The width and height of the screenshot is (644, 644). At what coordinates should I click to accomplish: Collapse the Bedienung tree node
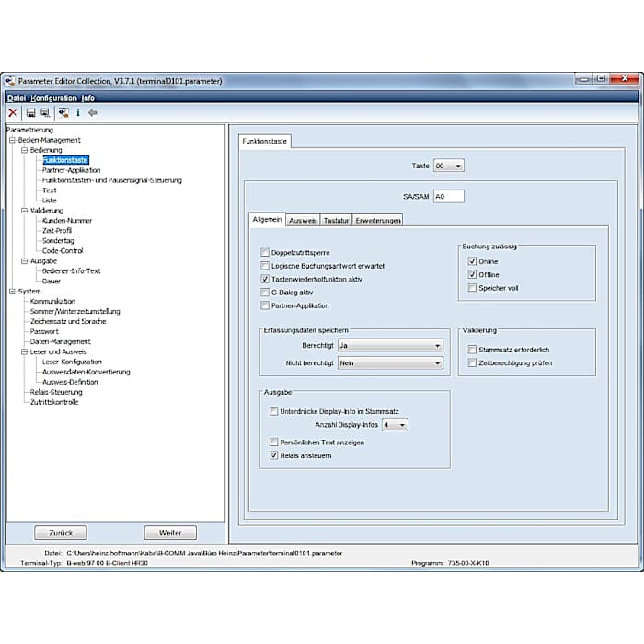coord(24,150)
